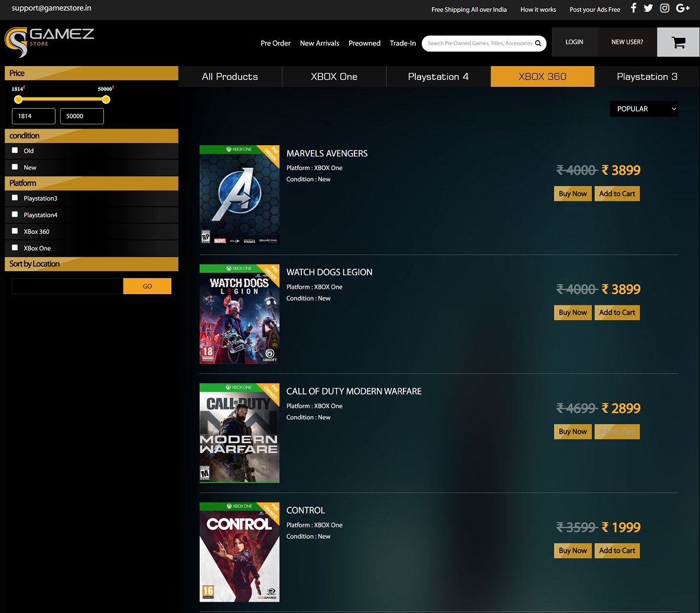Image resolution: width=700 pixels, height=613 pixels.
Task: Check the New condition filter
Action: [x=15, y=167]
